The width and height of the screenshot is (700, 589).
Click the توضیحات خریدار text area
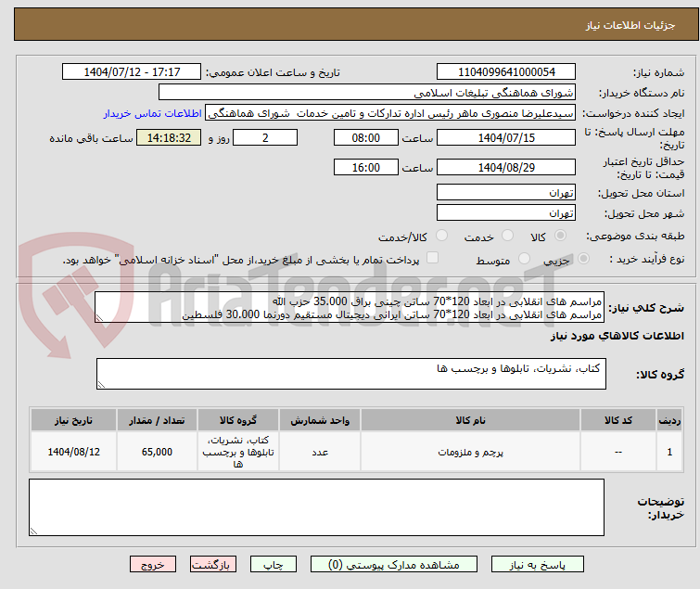tap(316, 507)
